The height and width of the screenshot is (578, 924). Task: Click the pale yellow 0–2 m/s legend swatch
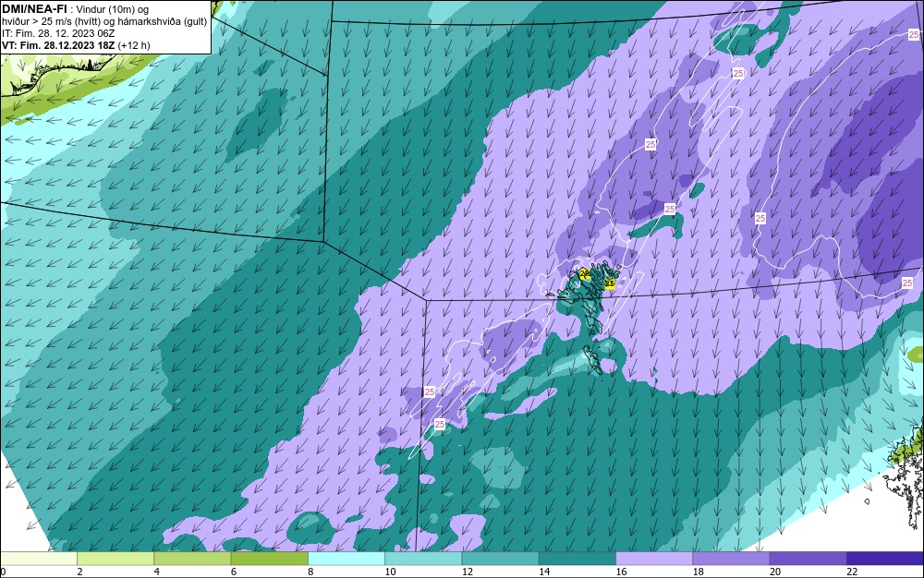coord(38,559)
